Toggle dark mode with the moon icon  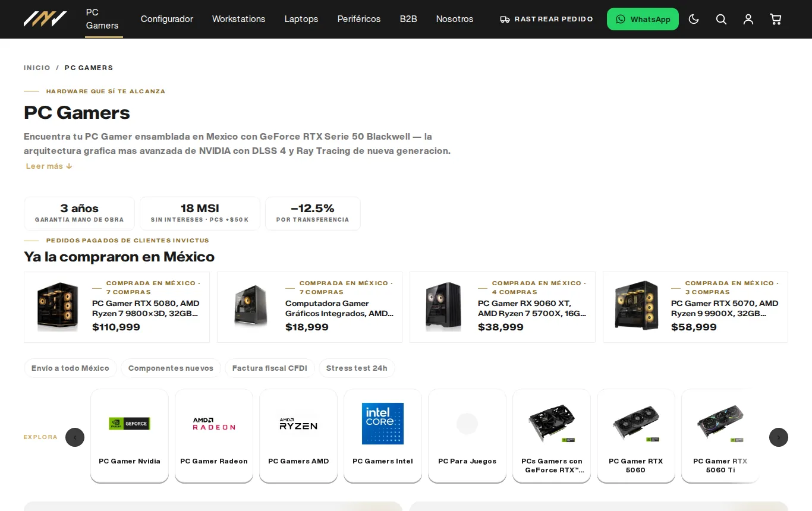click(x=694, y=19)
